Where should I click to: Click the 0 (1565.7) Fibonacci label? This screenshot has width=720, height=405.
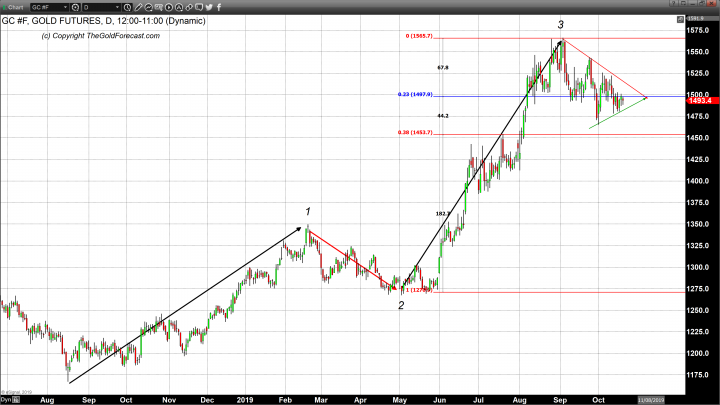(419, 36)
